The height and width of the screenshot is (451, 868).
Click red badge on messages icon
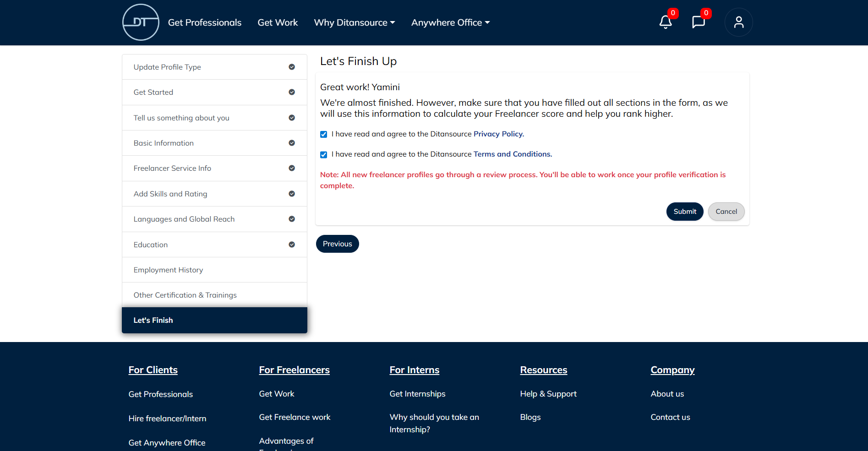pos(706,13)
